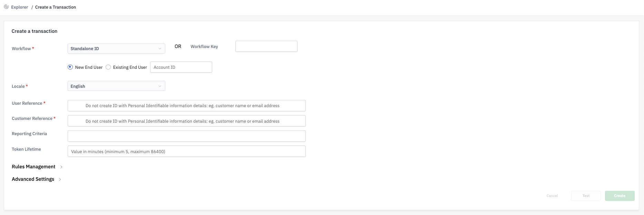The height and width of the screenshot is (215, 644).
Task: Click the Account ID input box
Action: (181, 67)
